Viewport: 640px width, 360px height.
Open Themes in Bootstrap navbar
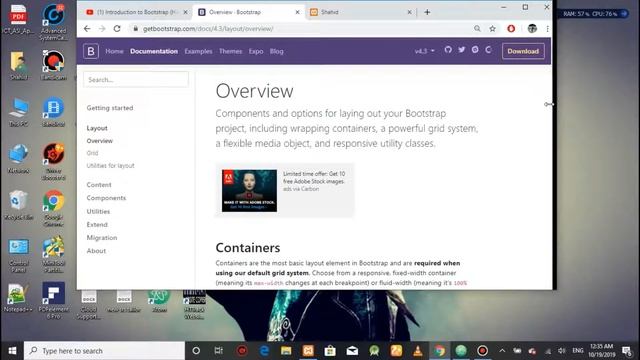point(230,51)
